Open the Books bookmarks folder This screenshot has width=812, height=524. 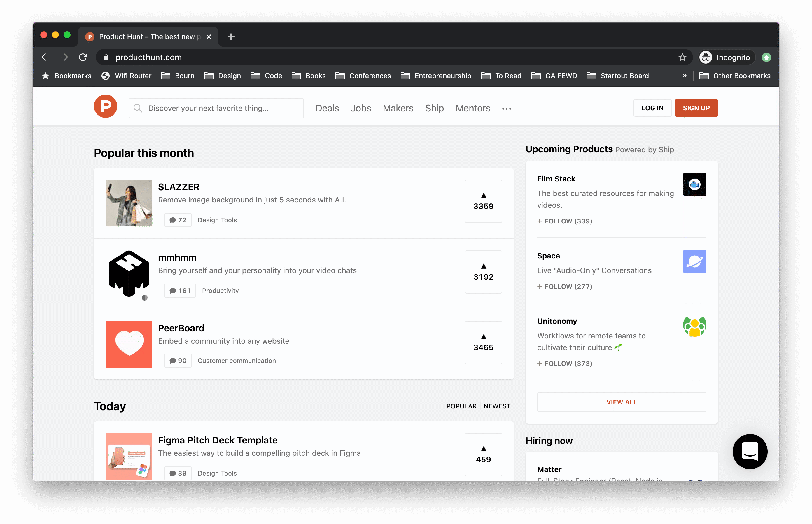[309, 76]
